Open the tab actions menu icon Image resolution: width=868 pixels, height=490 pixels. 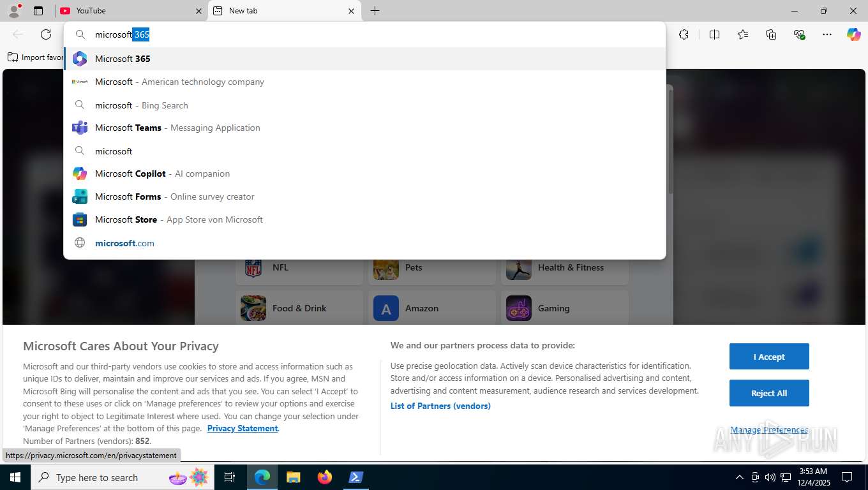tap(38, 11)
